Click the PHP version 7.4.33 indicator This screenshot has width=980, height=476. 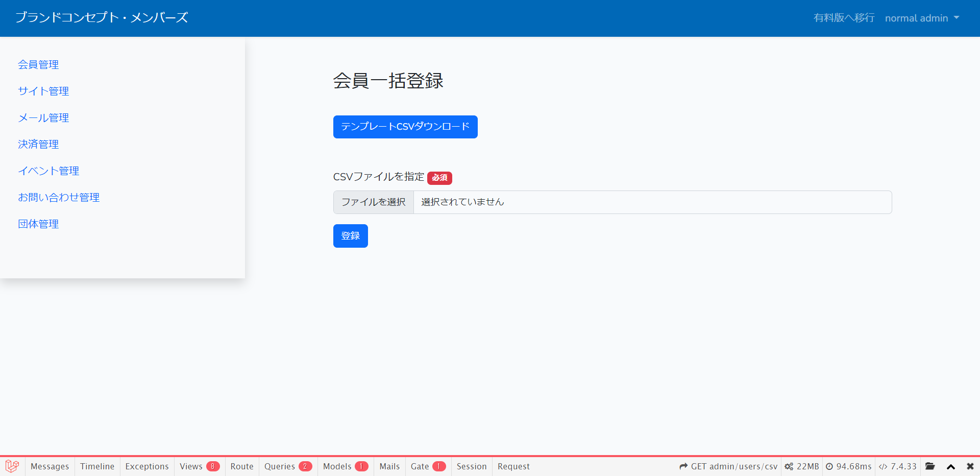(897, 466)
